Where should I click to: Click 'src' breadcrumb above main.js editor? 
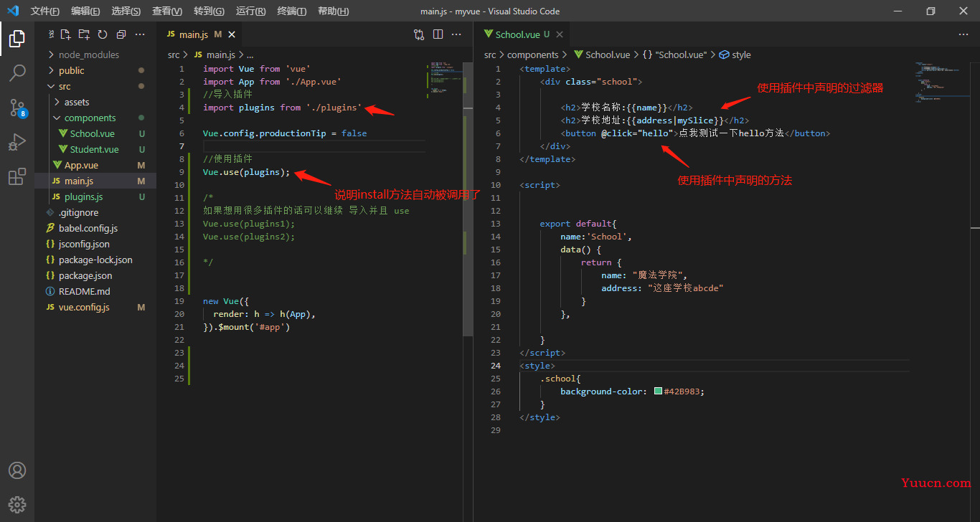(x=174, y=54)
